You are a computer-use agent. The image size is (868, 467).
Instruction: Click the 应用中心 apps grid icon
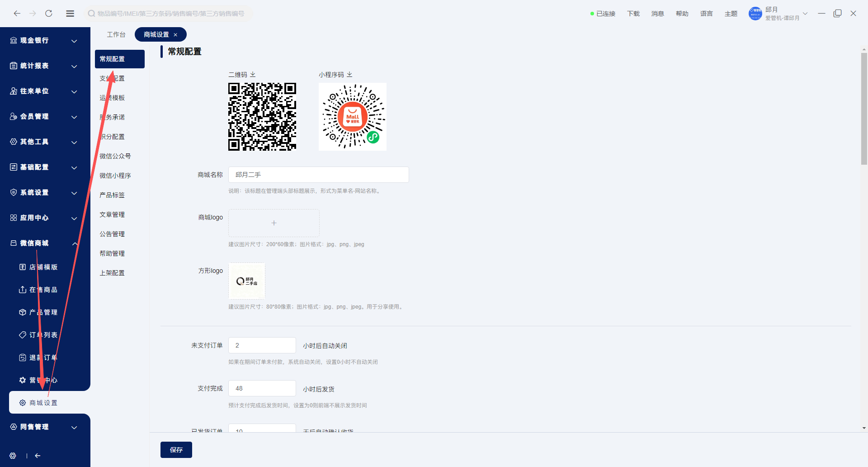[x=14, y=218]
